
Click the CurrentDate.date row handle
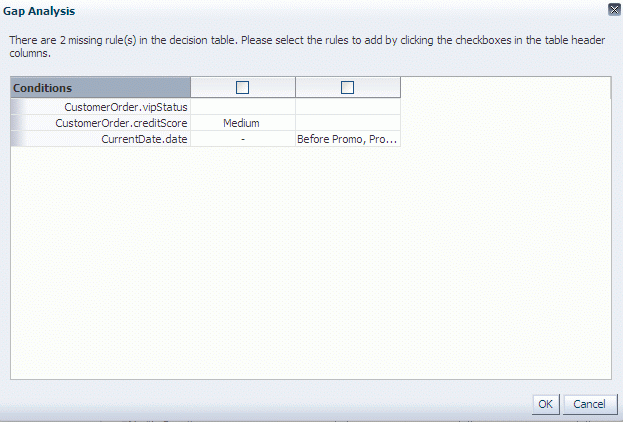18,139
